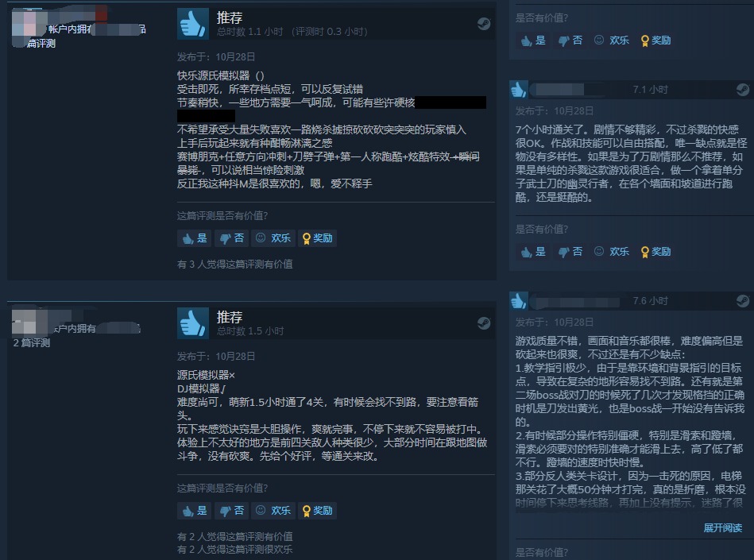
Task: Click the Steam logo icon in first review header
Action: 484,24
